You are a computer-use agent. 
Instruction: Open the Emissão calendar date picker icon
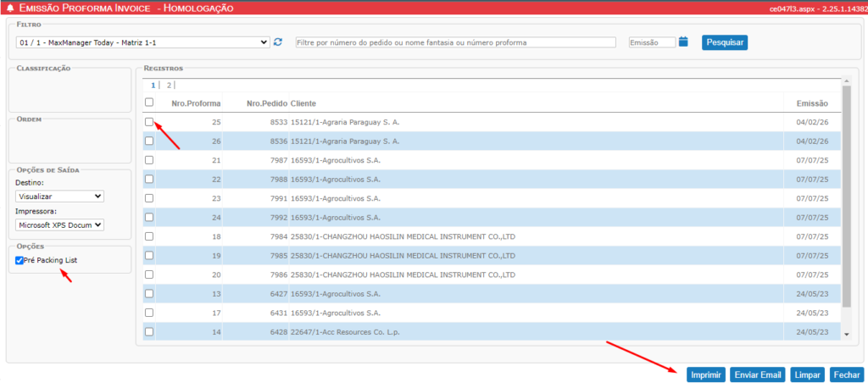(x=684, y=42)
